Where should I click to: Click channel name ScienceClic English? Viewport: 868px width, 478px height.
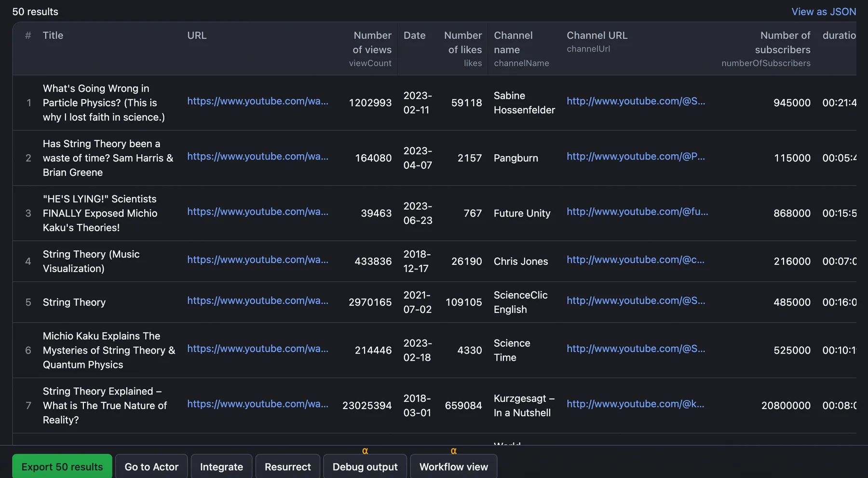click(521, 302)
